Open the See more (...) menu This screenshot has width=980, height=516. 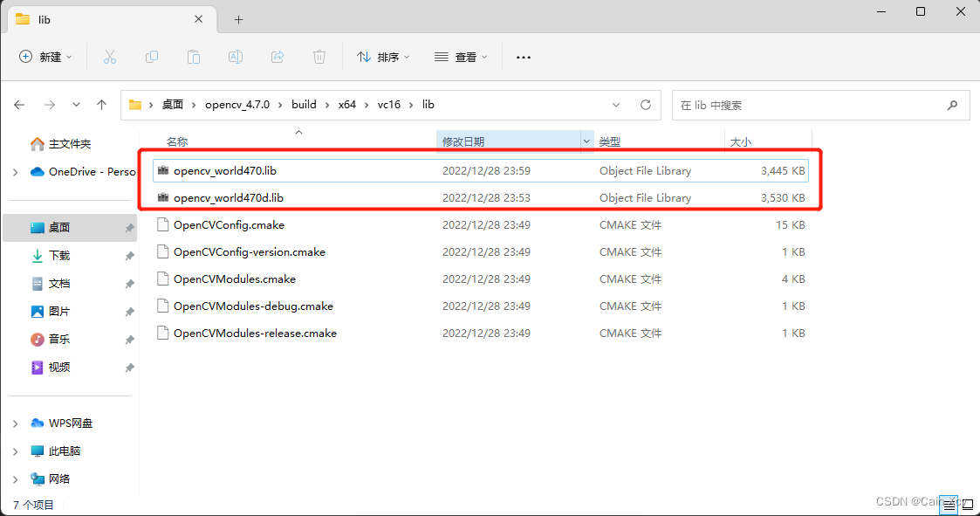click(x=523, y=56)
